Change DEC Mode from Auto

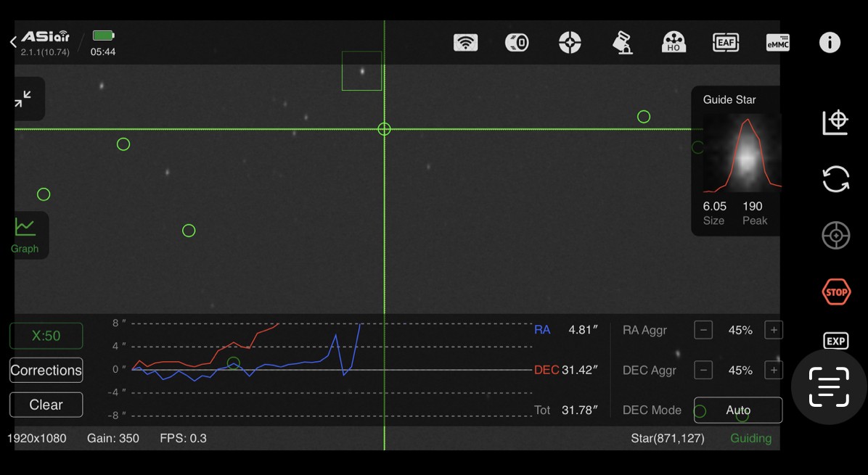click(x=738, y=410)
